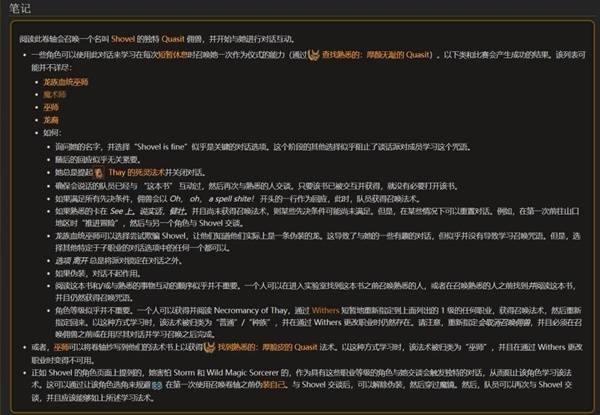Open the first link ending in 'Quasit)'
The width and height of the screenshot is (600, 415).
pyautogui.click(x=377, y=55)
